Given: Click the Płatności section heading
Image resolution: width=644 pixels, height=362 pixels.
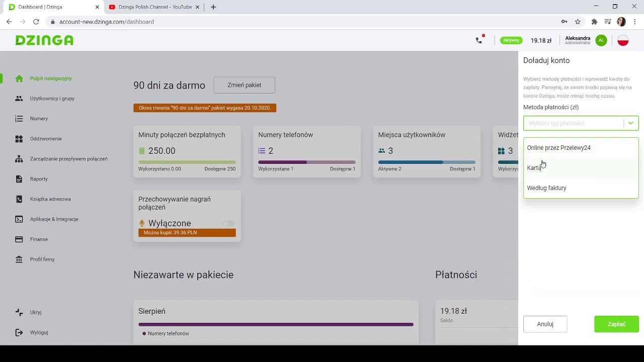Looking at the screenshot, I should tap(456, 275).
